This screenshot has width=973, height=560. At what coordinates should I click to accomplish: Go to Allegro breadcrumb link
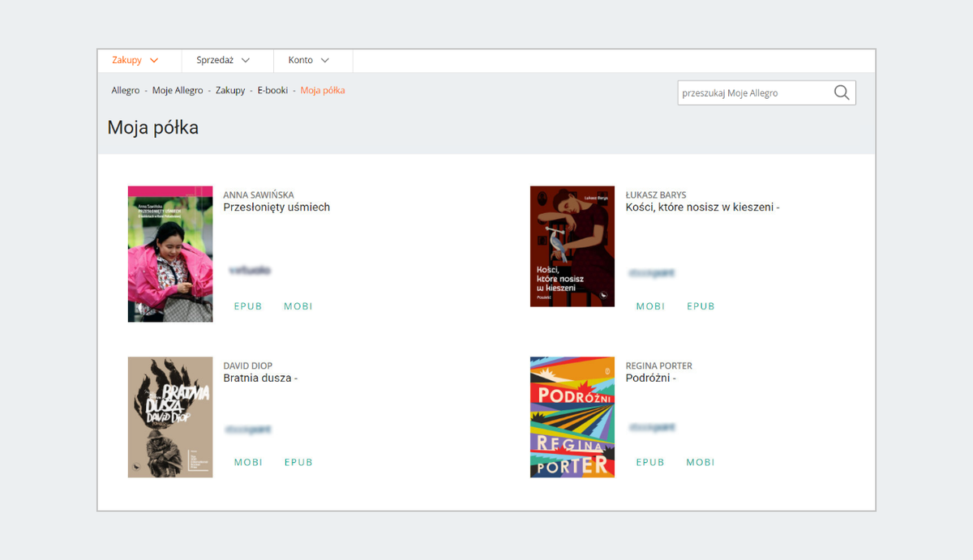[x=126, y=90]
